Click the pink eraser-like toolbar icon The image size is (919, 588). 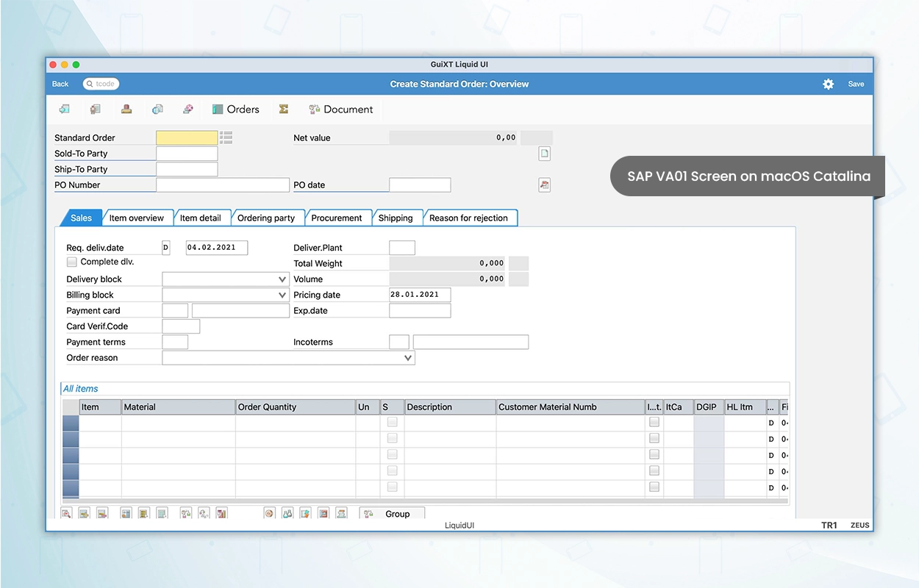tap(188, 109)
